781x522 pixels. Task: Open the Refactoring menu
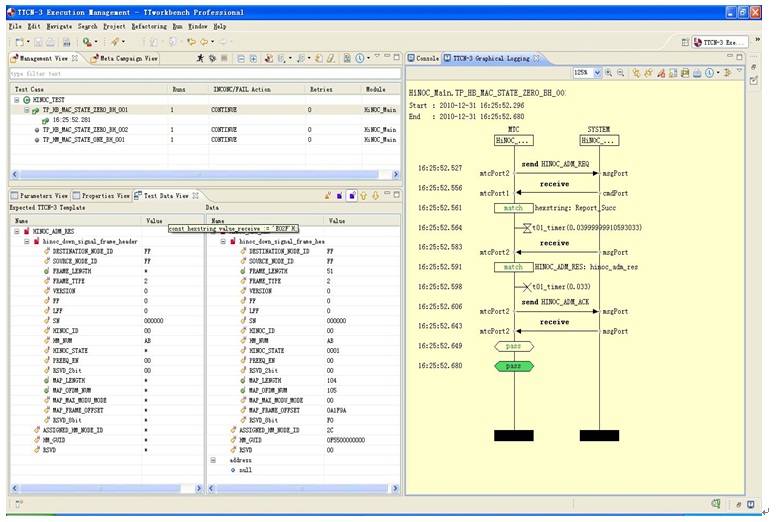coord(149,26)
